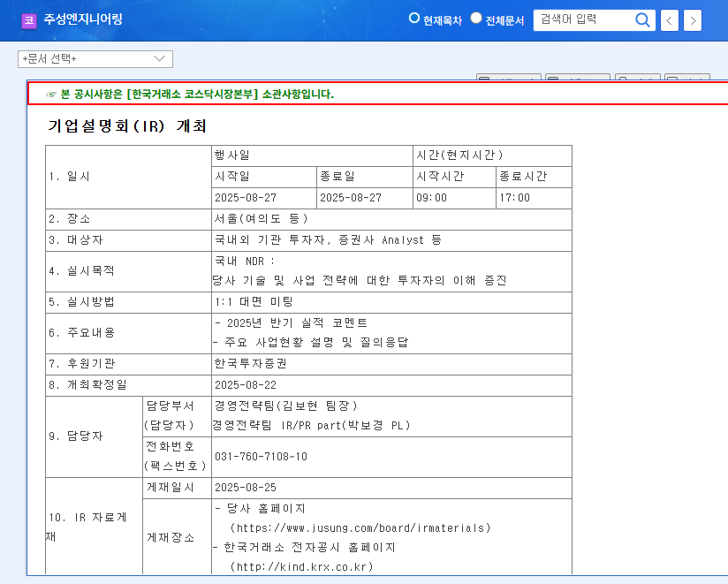This screenshot has width=728, height=584.
Task: Select the 전체문서 radio button
Action: click(475, 19)
